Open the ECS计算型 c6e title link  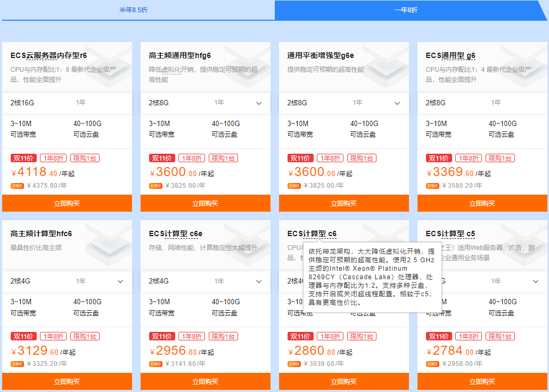[175, 233]
